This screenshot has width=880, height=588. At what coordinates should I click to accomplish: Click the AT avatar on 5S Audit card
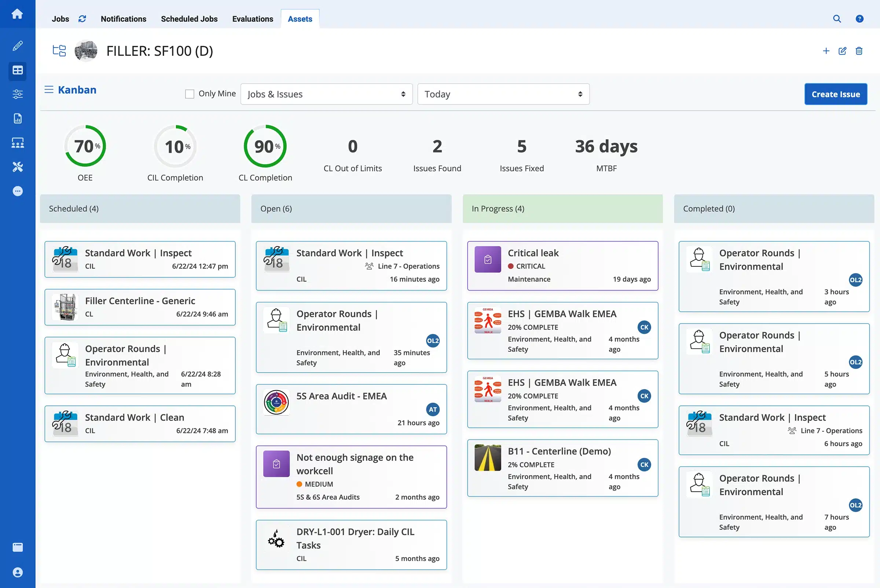tap(433, 410)
